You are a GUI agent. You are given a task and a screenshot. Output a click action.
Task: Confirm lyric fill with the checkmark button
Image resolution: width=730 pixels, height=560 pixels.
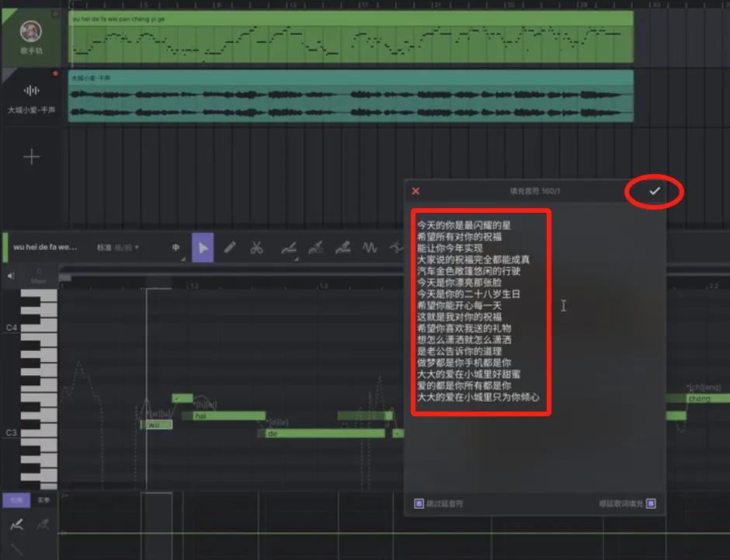(654, 191)
